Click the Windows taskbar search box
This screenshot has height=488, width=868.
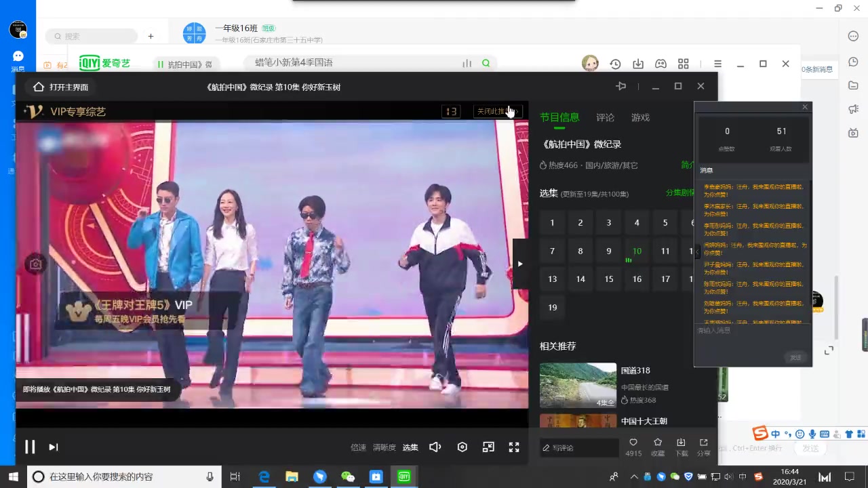coord(123,476)
